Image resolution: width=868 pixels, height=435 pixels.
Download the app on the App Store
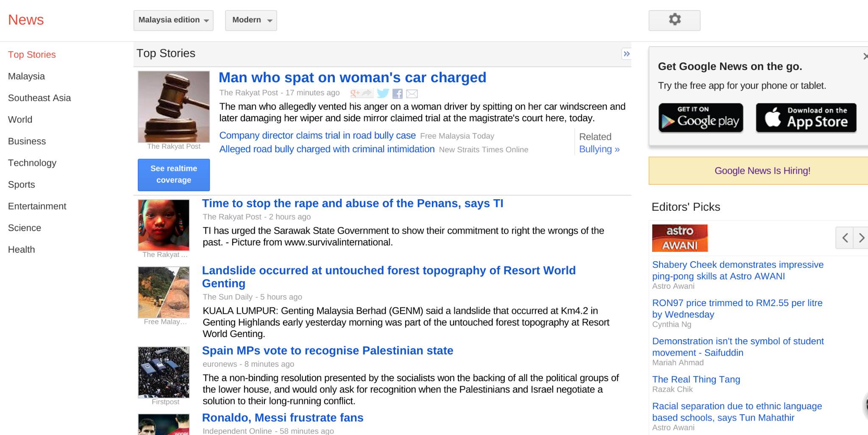coord(806,117)
